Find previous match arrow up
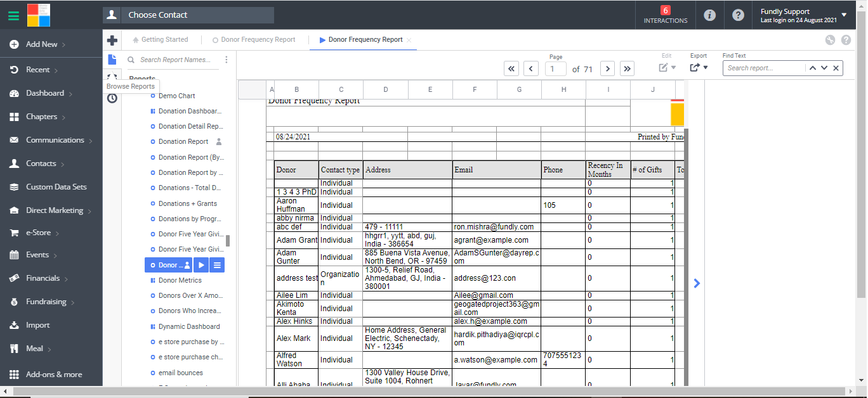The height and width of the screenshot is (398, 868). [812, 68]
